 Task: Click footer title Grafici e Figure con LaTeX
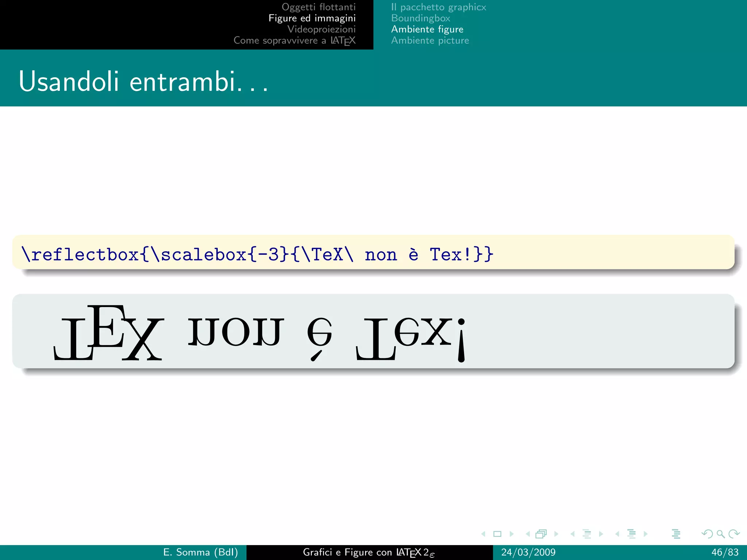pos(369,553)
